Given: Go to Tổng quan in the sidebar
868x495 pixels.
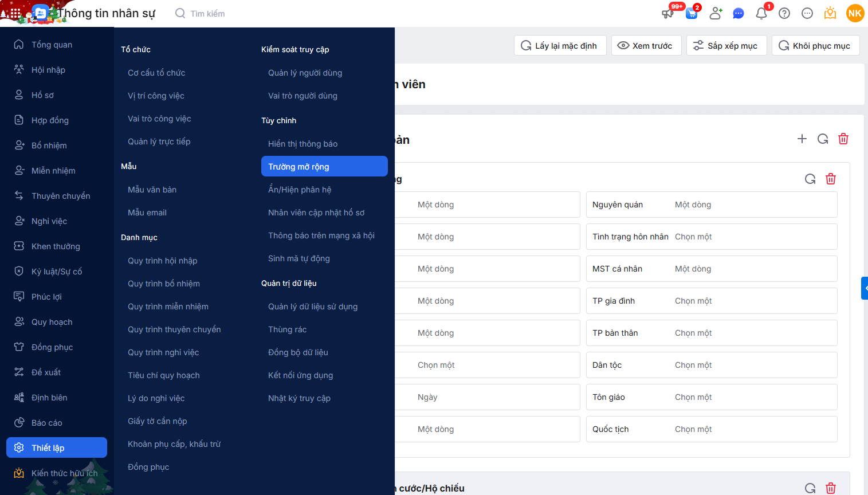Looking at the screenshot, I should click(x=57, y=45).
